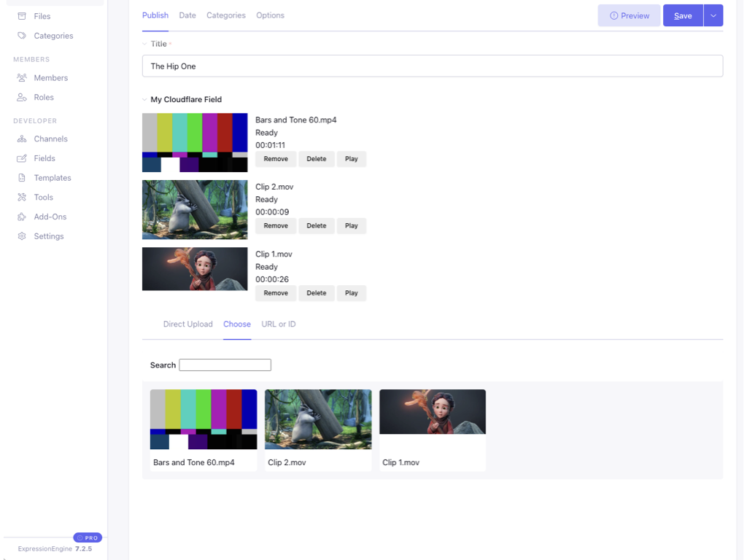
Task: Open the Options tab
Action: (x=270, y=15)
